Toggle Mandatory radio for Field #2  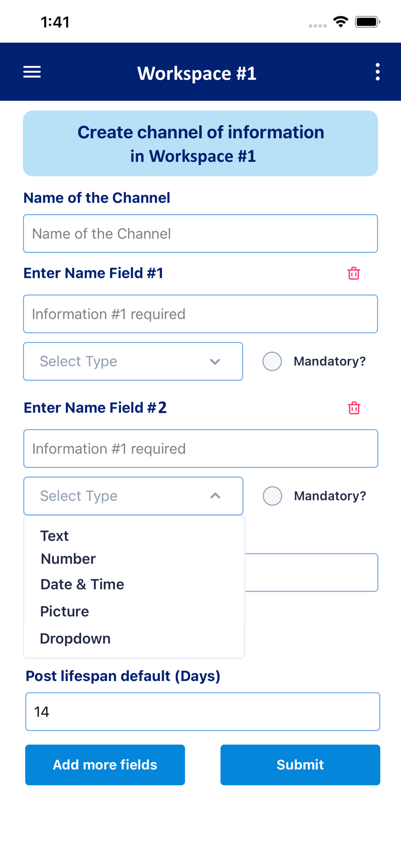pyautogui.click(x=273, y=496)
